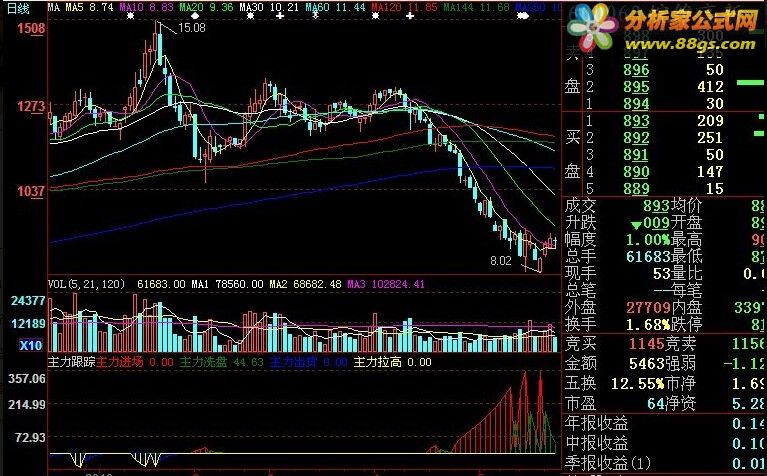Click the MA3 102824.41 volume label
767x476 pixels.
coord(385,284)
